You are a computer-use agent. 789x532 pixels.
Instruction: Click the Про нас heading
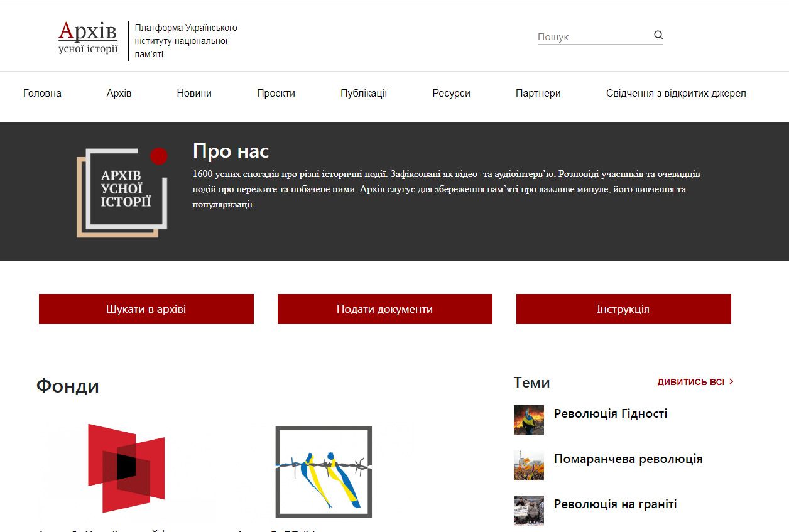pyautogui.click(x=231, y=151)
